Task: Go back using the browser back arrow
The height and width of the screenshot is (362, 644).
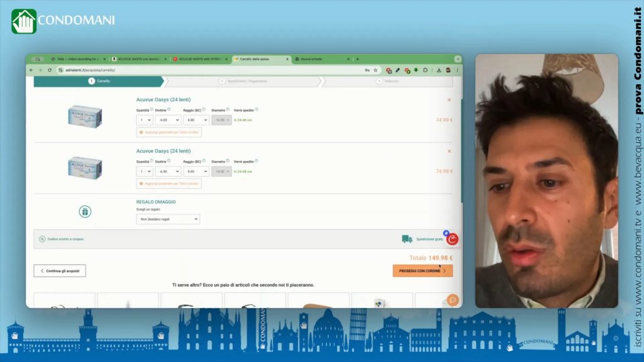Action: point(31,70)
